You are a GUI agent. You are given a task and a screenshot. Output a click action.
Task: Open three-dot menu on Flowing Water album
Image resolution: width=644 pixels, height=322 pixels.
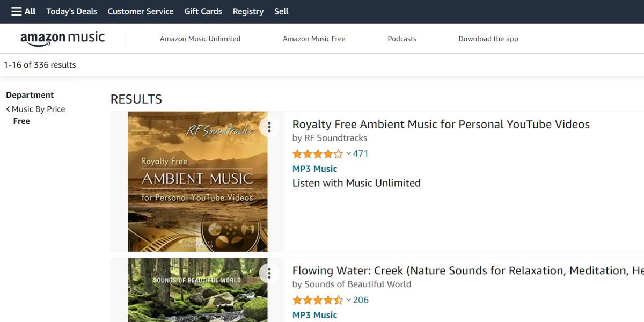click(269, 273)
